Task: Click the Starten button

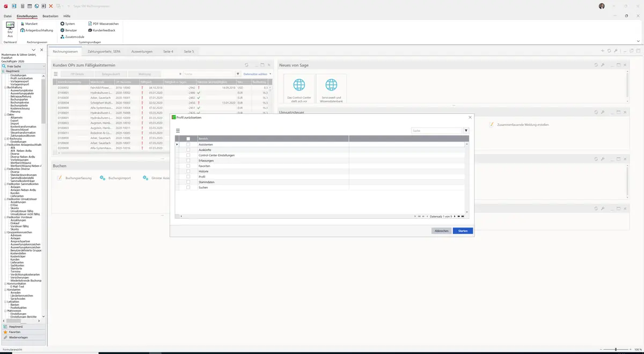Action: tap(463, 231)
